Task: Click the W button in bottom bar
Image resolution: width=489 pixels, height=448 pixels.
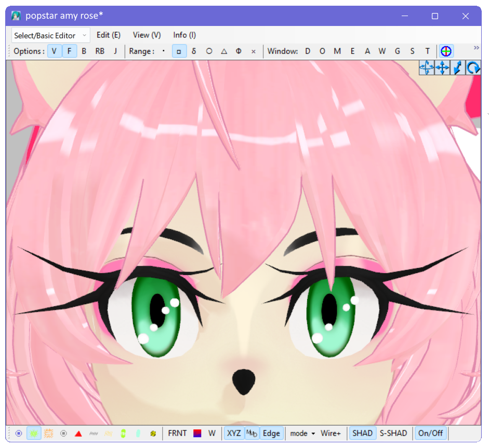Action: tap(212, 433)
